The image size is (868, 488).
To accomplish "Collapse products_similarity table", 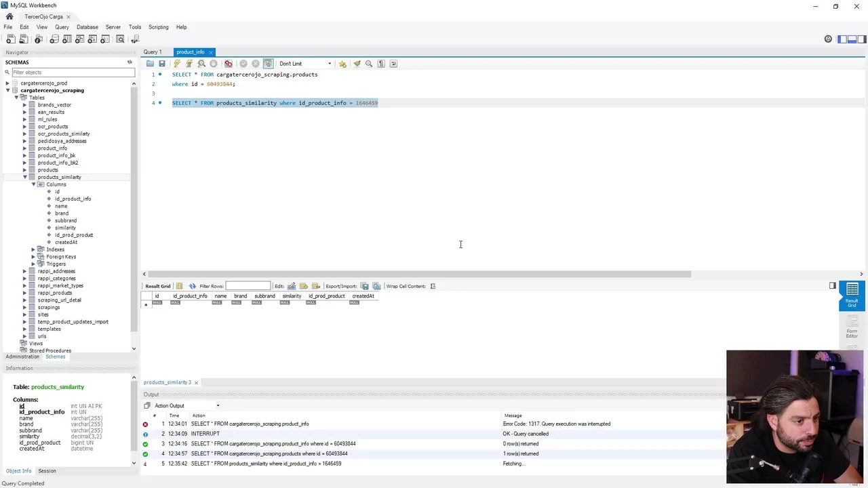I will click(x=24, y=177).
